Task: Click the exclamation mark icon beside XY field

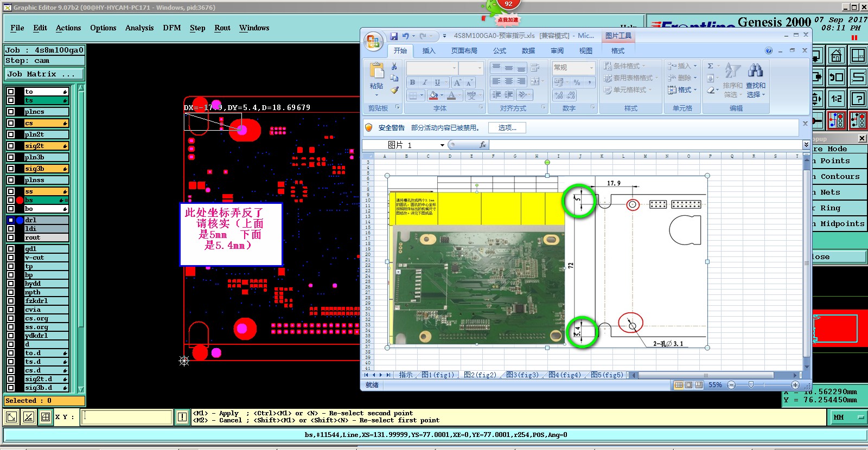Action: (x=182, y=417)
